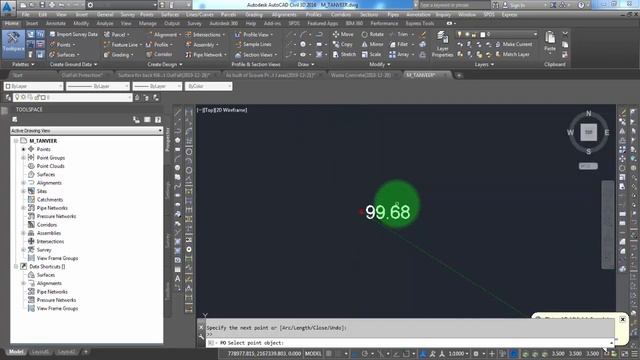Open the Help icon in title bar
Screen dimensions: 640x360
(581, 5)
